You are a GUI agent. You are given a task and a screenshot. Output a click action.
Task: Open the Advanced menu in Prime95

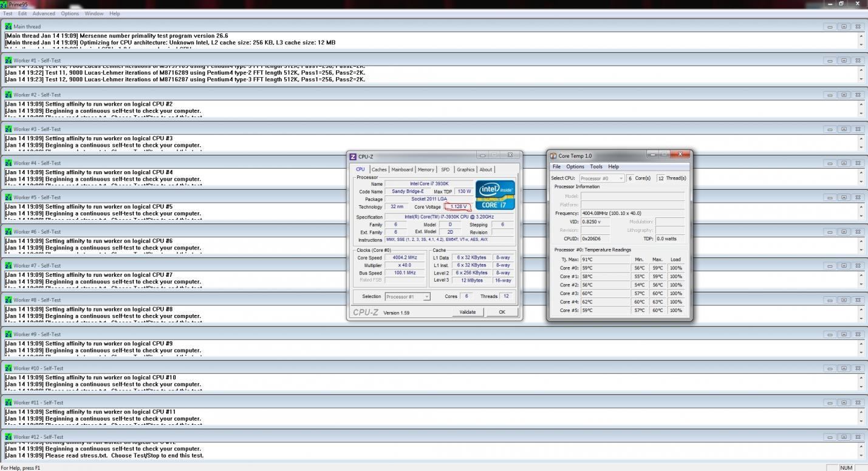coord(44,13)
